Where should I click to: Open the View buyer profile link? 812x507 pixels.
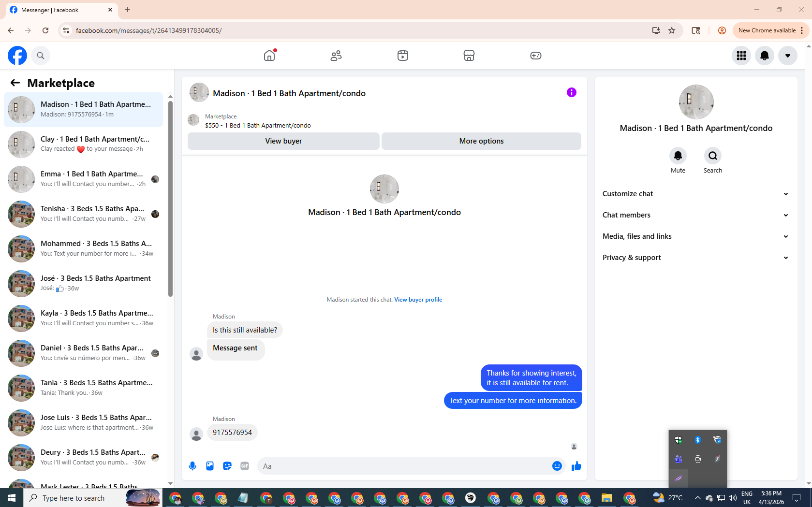[418, 300]
